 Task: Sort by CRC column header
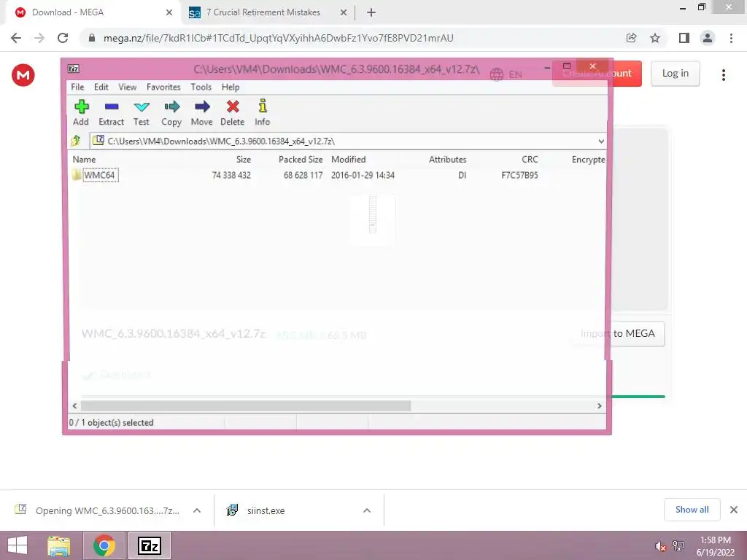(530, 160)
